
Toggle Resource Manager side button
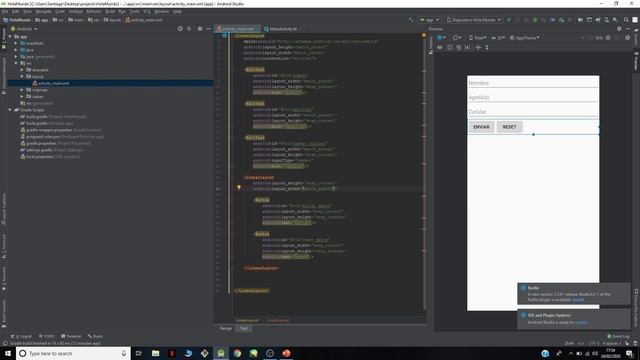tap(4, 76)
